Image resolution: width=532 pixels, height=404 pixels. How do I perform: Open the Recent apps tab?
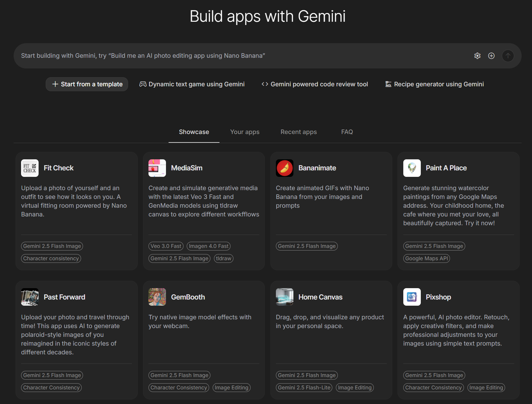point(299,132)
